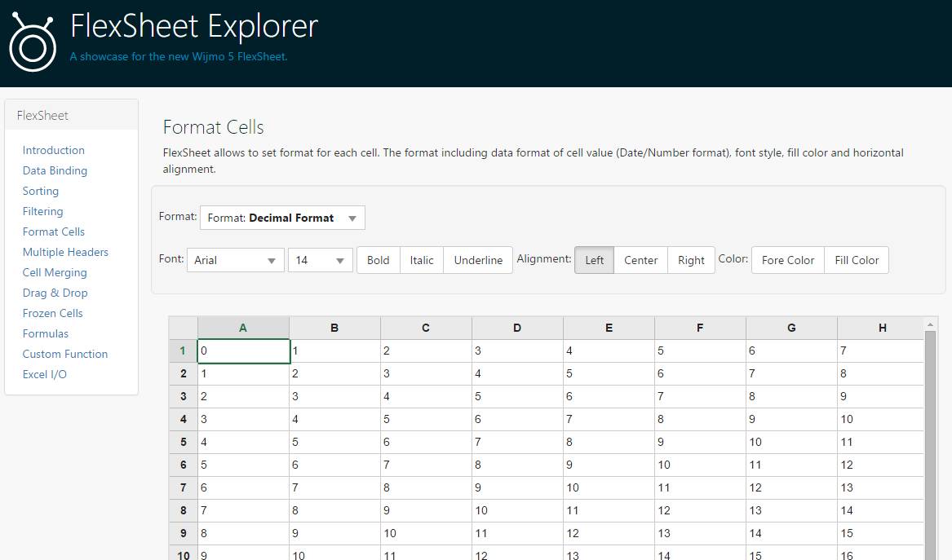Click the FlexSheet Explorer title
The height and width of the screenshot is (560, 952).
coord(194,26)
